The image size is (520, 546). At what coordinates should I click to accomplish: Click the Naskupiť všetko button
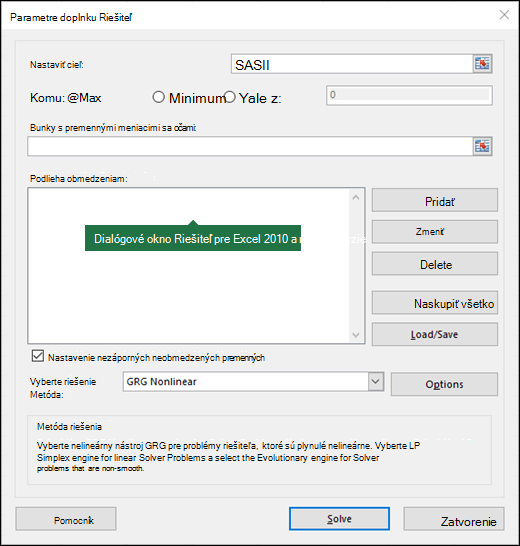[x=435, y=303]
